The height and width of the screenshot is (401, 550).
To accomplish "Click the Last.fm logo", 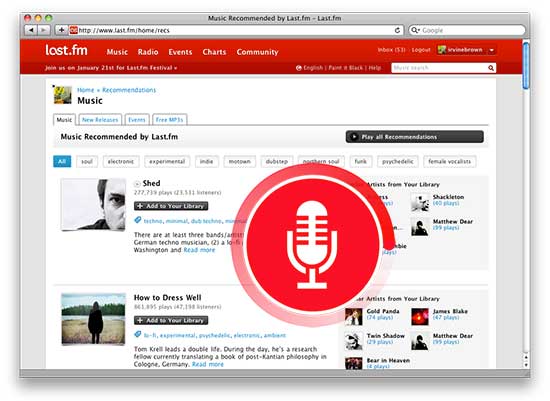I will [x=66, y=51].
